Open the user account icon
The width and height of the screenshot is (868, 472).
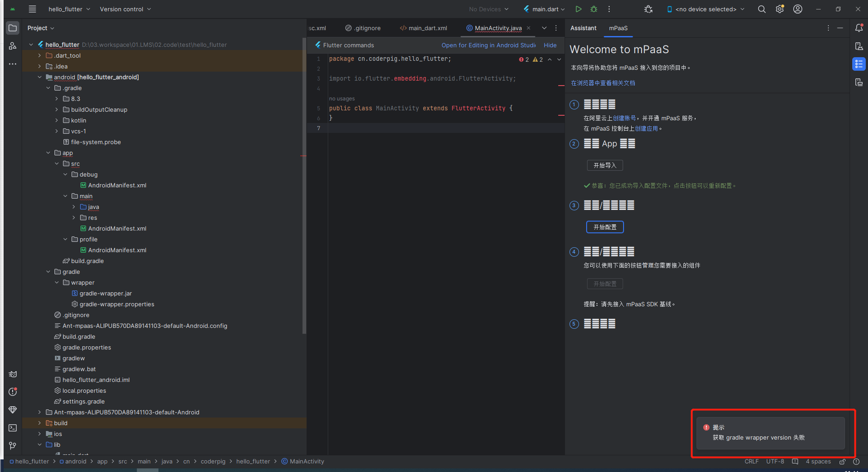pyautogui.click(x=798, y=9)
